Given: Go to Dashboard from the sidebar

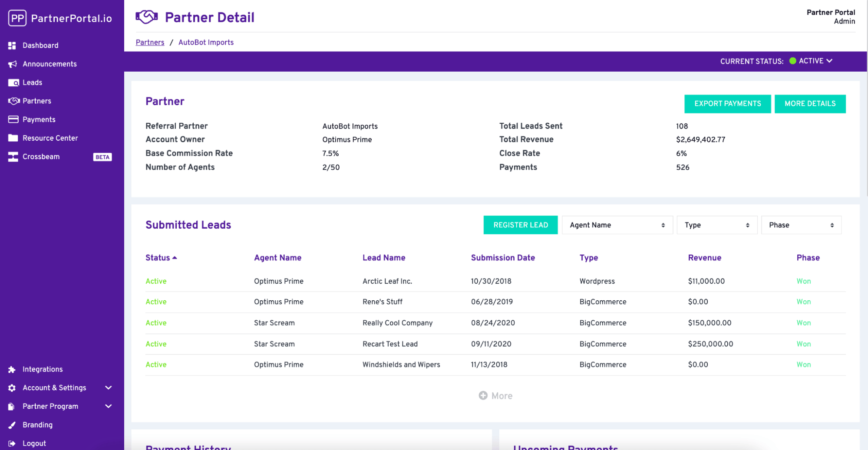Looking at the screenshot, I should (40, 45).
